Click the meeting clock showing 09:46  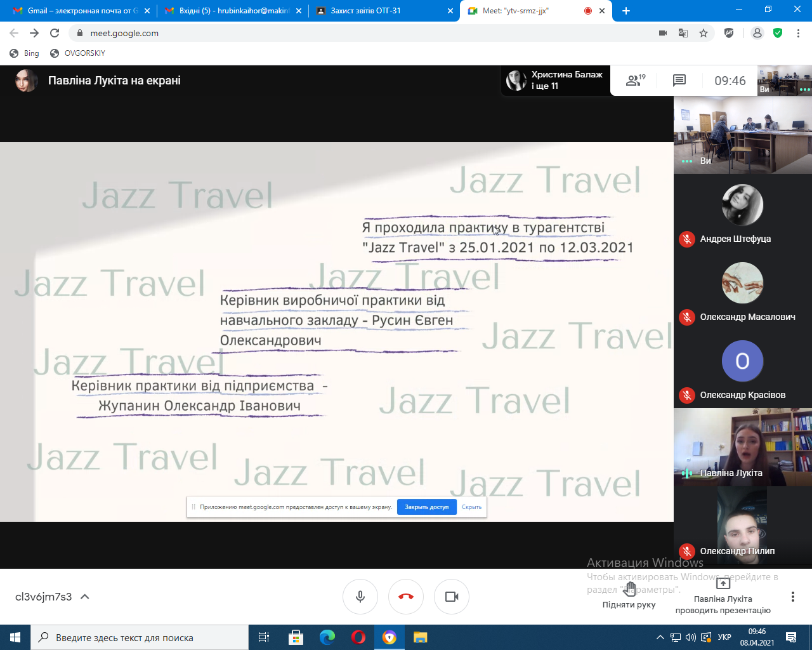pyautogui.click(x=730, y=81)
